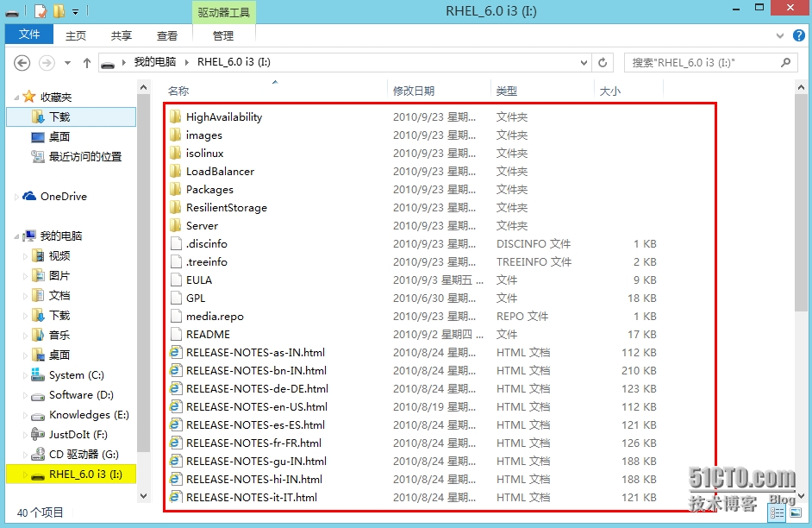
Task: Select RELEASE-NOTES-de-DE.html file name
Action: [x=258, y=389]
